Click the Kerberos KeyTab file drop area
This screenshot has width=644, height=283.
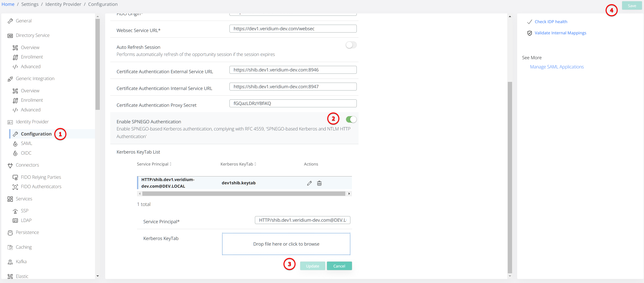tap(286, 244)
